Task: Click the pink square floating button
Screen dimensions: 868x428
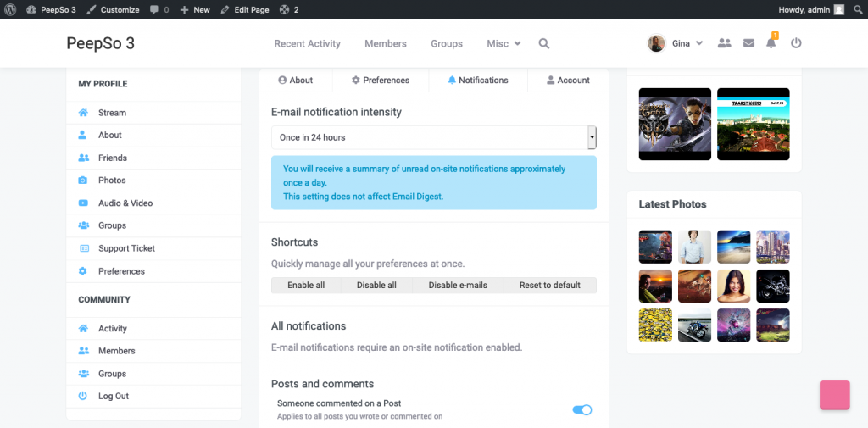Action: [x=835, y=395]
